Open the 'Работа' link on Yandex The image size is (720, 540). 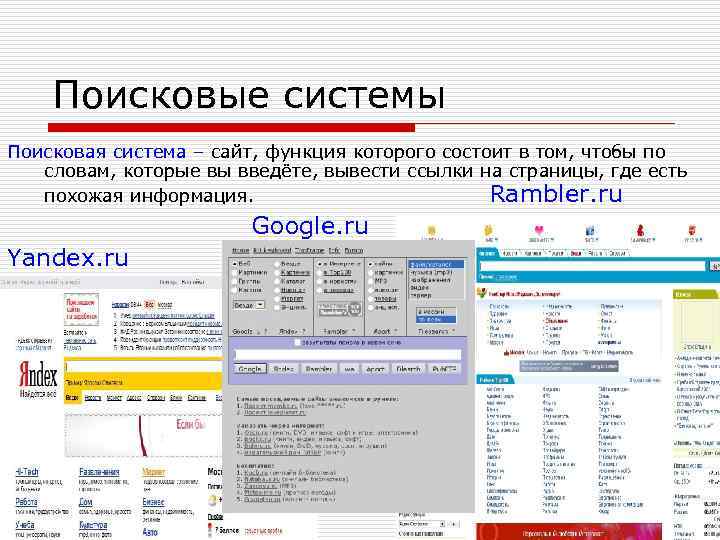pos(27,502)
